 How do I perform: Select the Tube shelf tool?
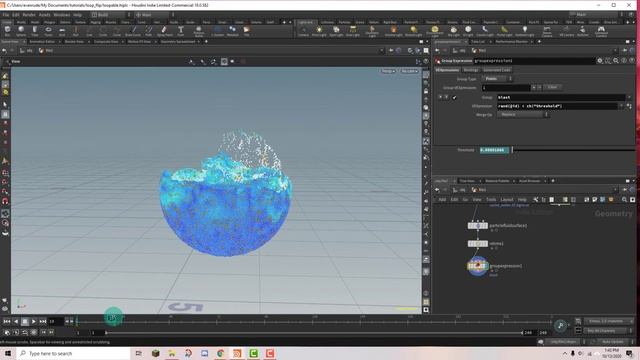[35, 31]
